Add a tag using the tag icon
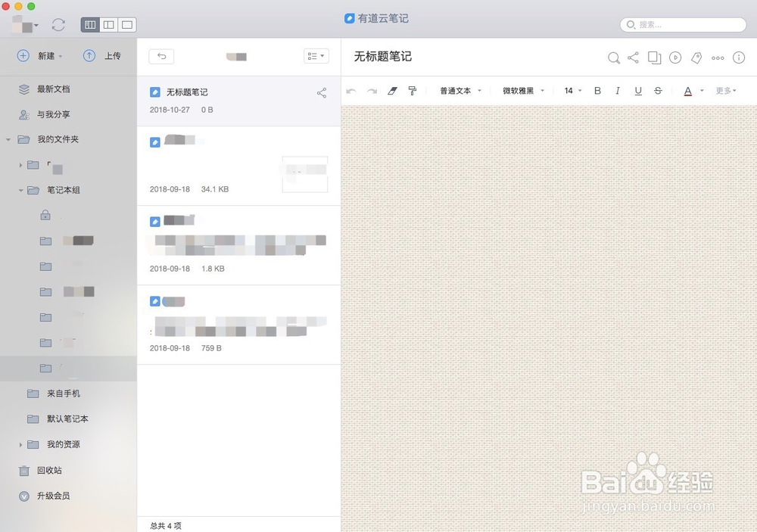The image size is (757, 532). 696,58
